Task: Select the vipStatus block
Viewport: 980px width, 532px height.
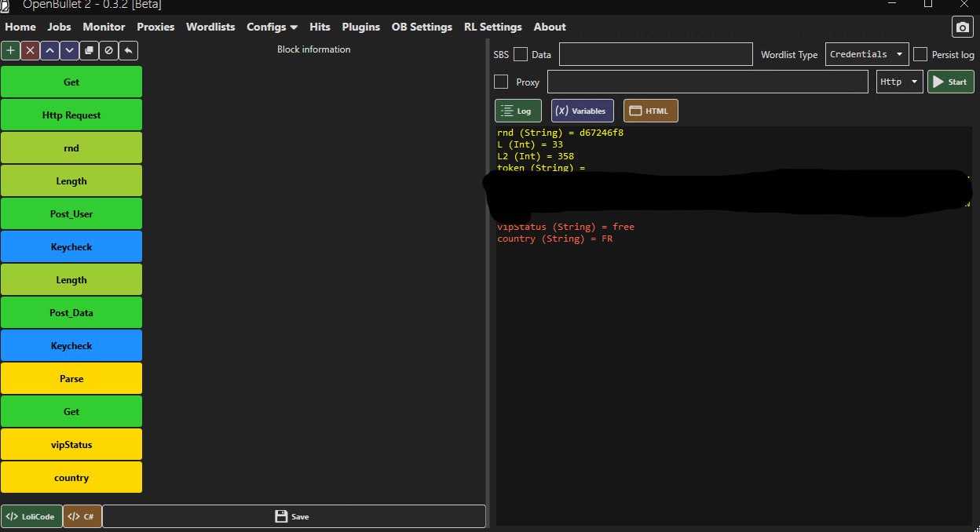Action: pos(71,444)
